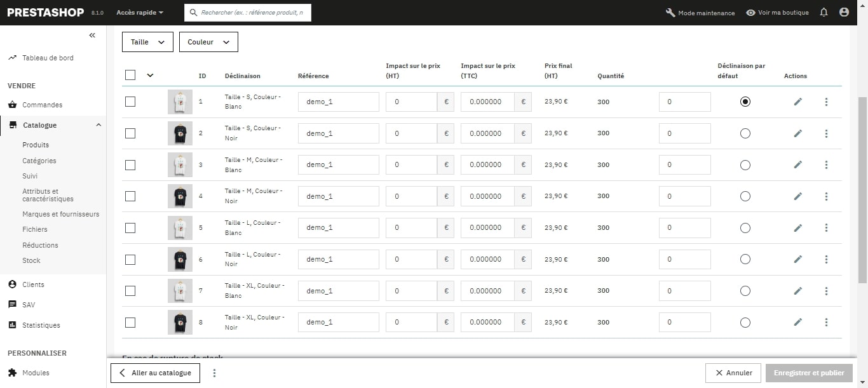Image resolution: width=868 pixels, height=388 pixels.
Task: Select checkbox of combination ID 5
Action: point(130,227)
